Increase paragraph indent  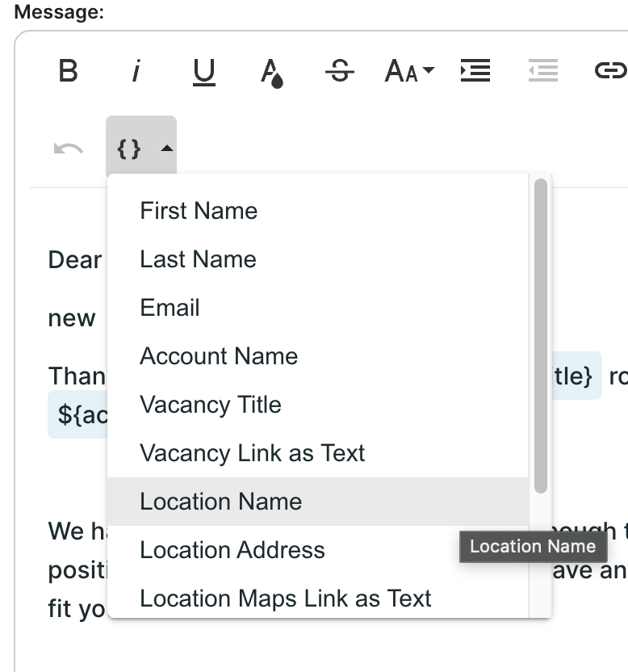coord(475,72)
